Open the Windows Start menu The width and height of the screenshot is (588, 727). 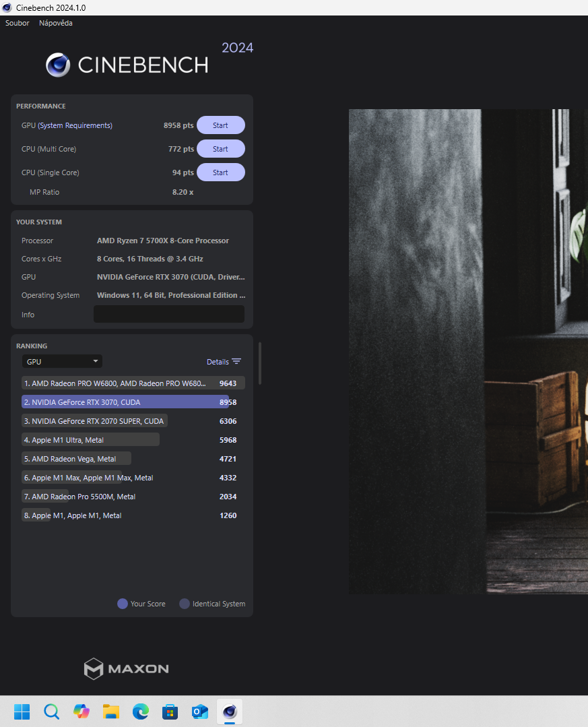point(22,712)
